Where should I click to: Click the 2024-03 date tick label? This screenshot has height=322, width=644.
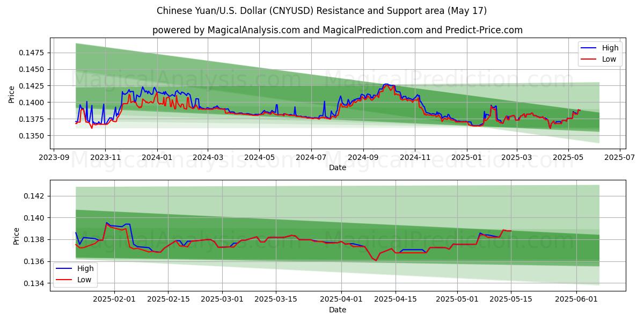[x=208, y=158]
